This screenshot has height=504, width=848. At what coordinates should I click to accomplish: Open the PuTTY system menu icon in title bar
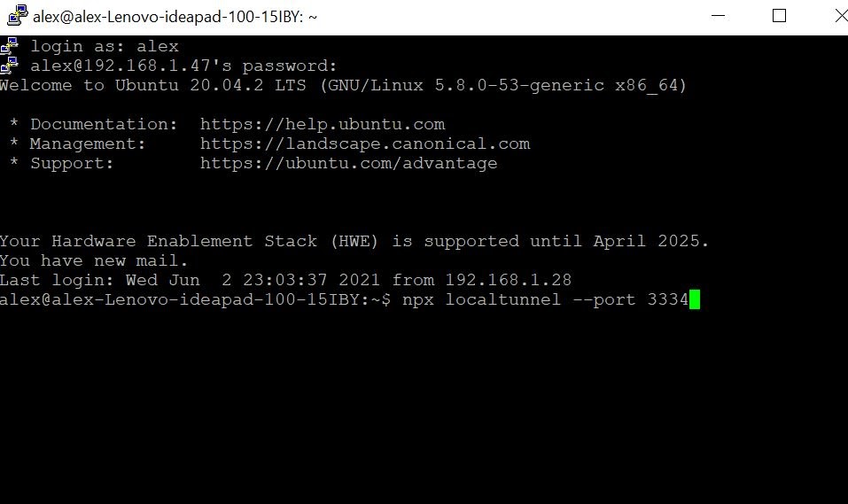pyautogui.click(x=16, y=16)
